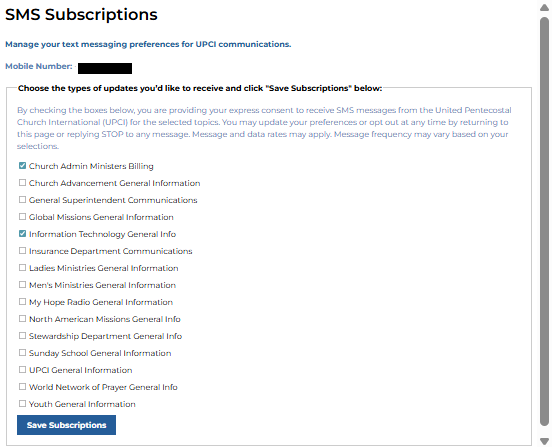Check North American Missions General Info
Screen dimensions: 553x447
[x=22, y=319]
